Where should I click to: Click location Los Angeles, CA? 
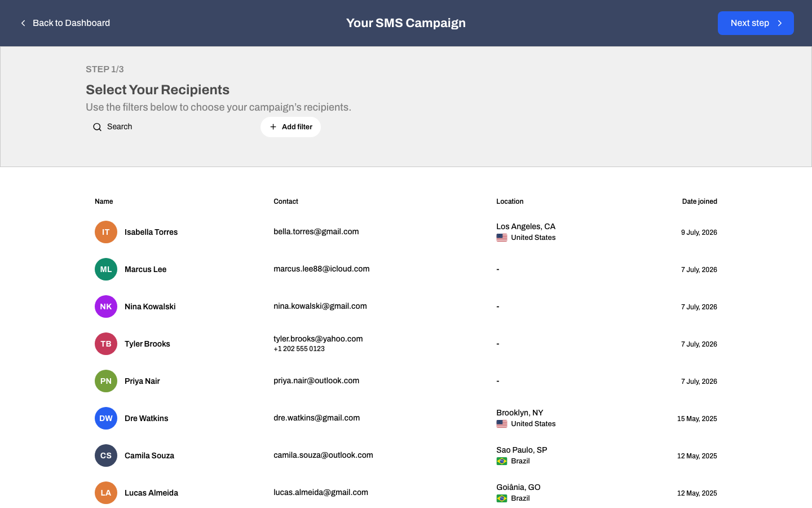pos(526,226)
